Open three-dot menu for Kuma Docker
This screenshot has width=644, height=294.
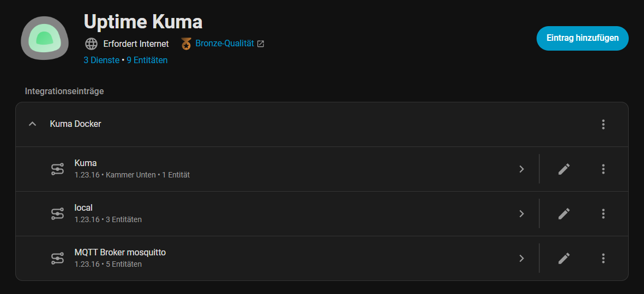click(x=603, y=124)
